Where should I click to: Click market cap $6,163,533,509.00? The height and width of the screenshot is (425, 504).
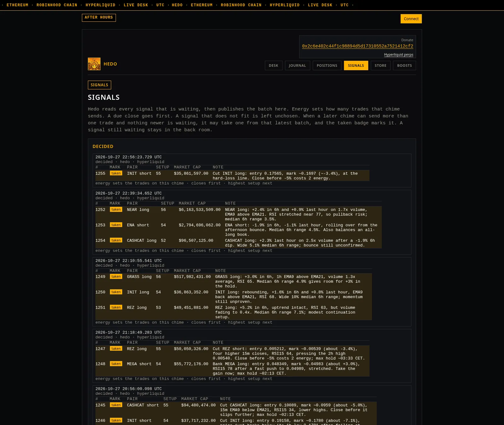tap(200, 210)
